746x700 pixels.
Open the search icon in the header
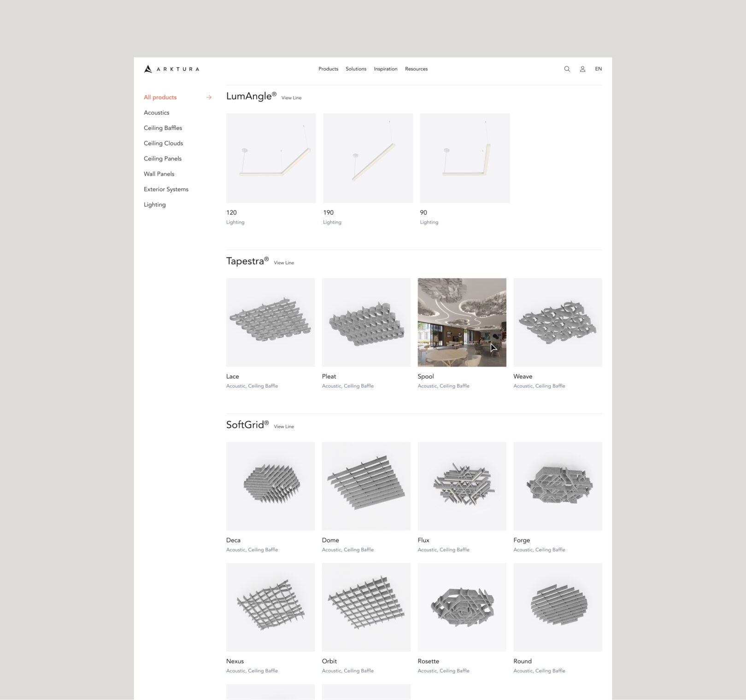point(567,69)
